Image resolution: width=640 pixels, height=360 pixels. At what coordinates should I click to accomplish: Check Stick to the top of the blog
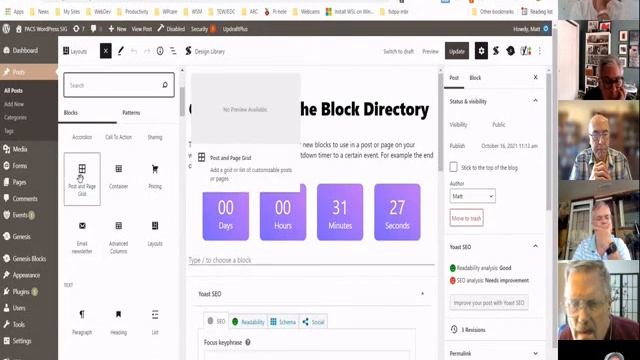pos(453,167)
